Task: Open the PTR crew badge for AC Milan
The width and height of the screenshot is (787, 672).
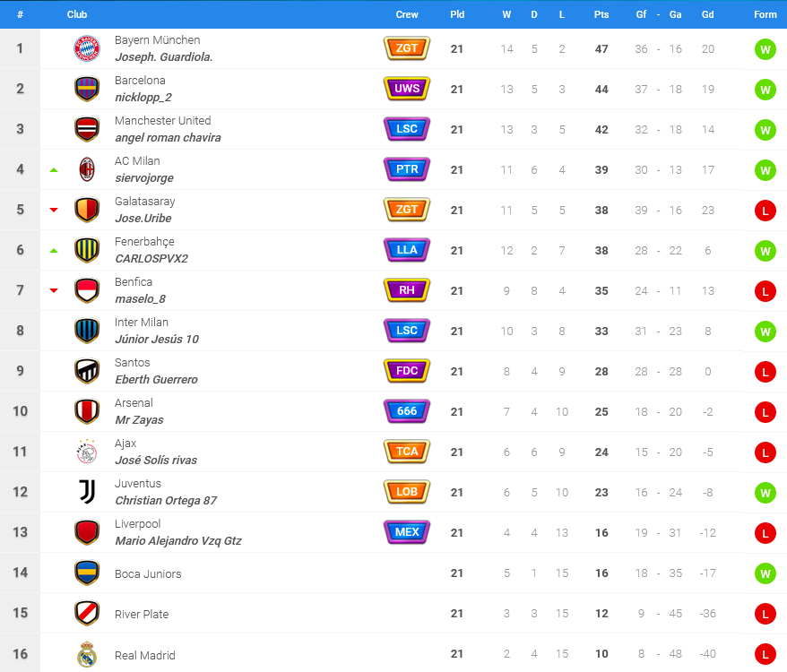Action: (407, 169)
